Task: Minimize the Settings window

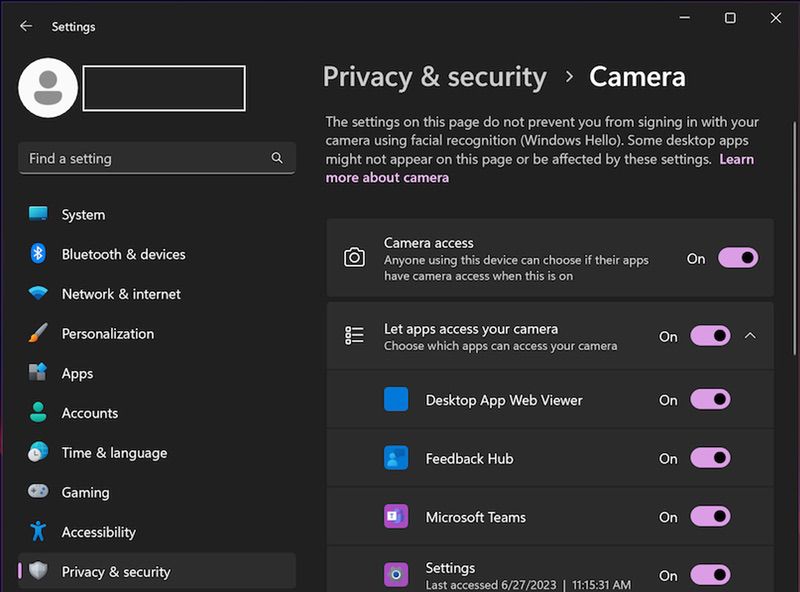Action: [x=685, y=18]
